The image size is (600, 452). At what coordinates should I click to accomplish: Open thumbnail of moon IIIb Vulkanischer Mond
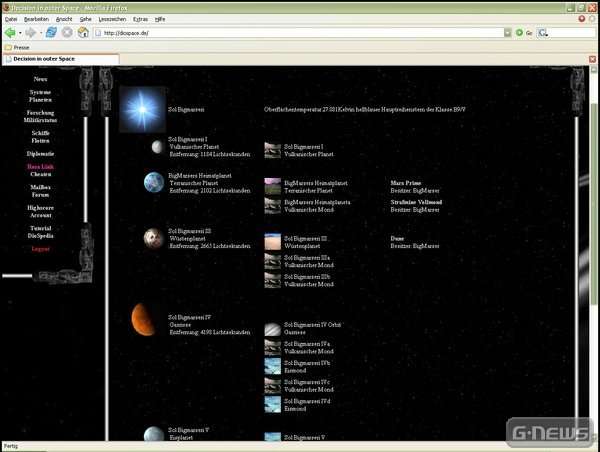pyautogui.click(x=272, y=280)
